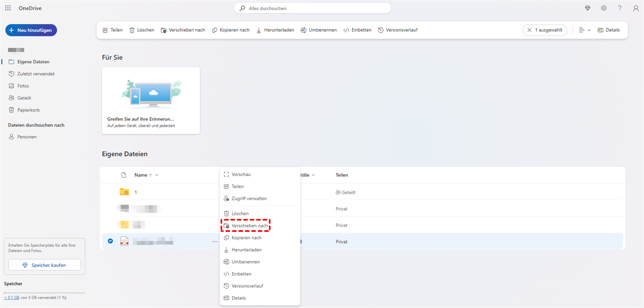
Task: Click Versionsverlauf in the top toolbar
Action: (398, 30)
